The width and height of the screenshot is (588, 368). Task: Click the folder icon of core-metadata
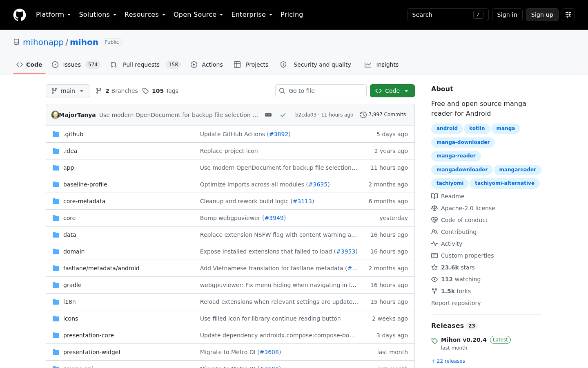pos(56,201)
